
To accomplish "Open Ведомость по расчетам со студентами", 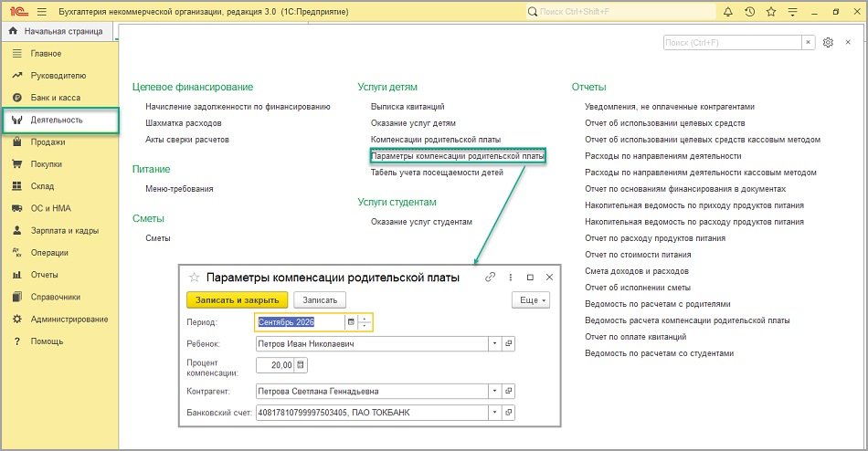I will (660, 353).
